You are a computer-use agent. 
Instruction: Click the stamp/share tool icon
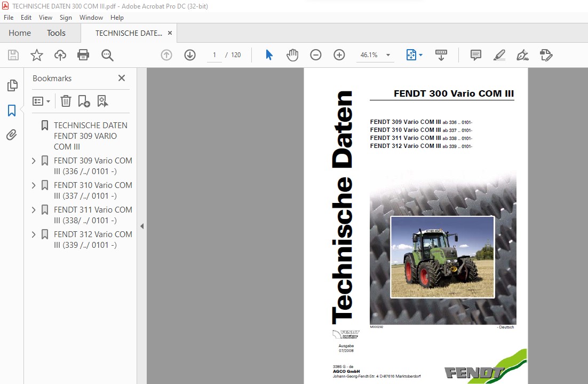[x=546, y=55]
